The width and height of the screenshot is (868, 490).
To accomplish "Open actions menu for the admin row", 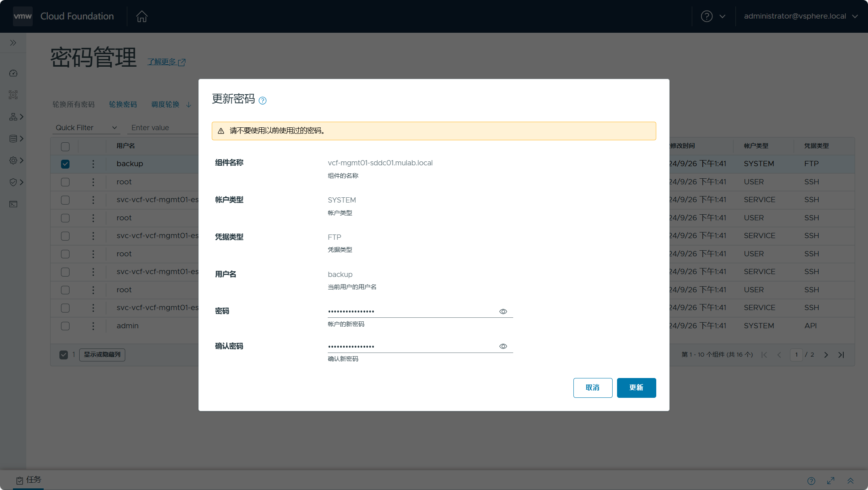I will coord(93,326).
